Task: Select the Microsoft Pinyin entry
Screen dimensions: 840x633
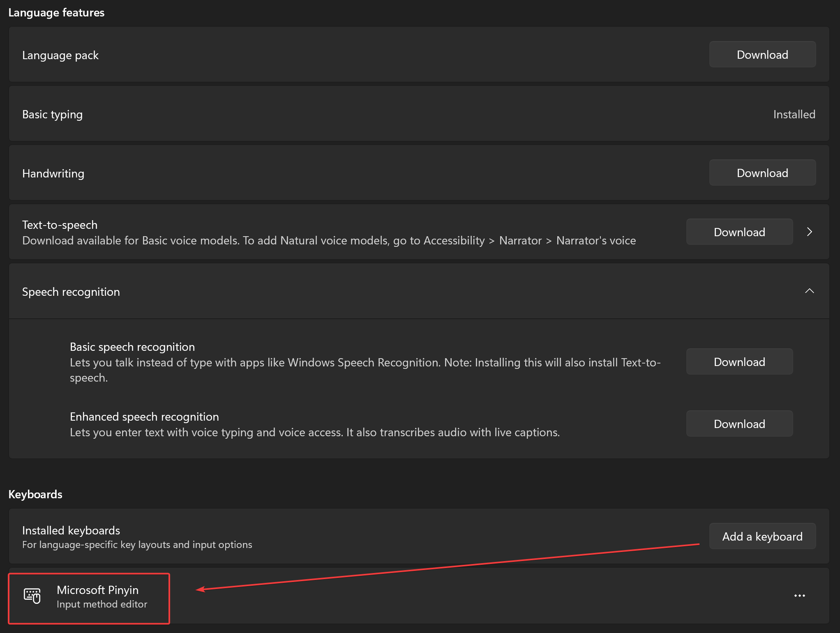Action: click(97, 590)
